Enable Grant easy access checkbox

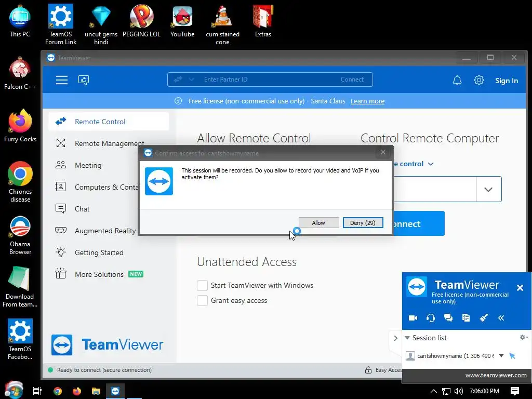pos(202,300)
